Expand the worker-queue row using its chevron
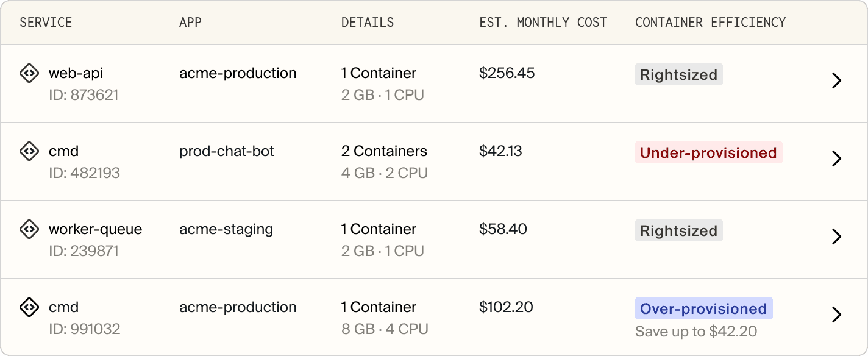The height and width of the screenshot is (356, 868). tap(836, 237)
